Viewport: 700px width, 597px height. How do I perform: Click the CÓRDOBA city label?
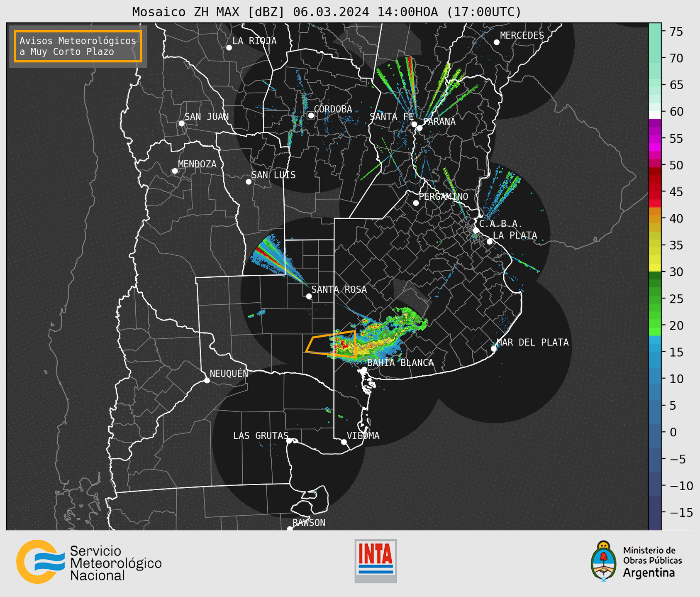coord(333,109)
